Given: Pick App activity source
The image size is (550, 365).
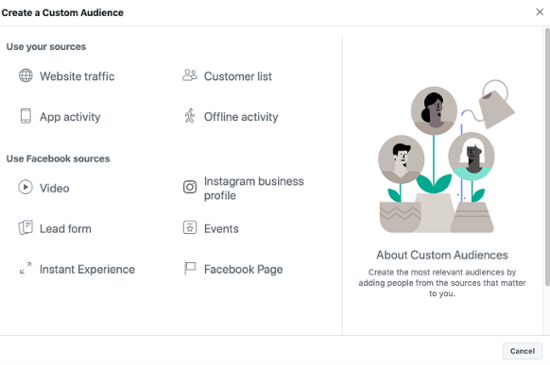Looking at the screenshot, I should pyautogui.click(x=70, y=117).
